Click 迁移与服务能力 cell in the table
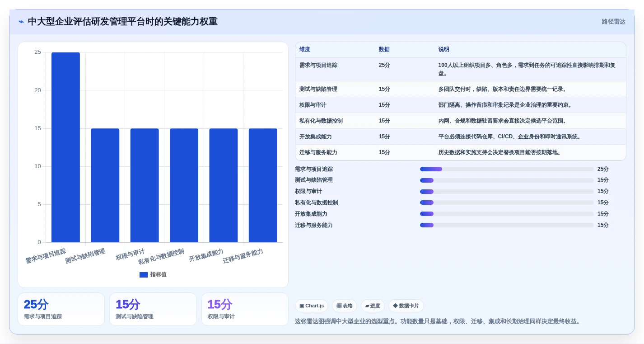This screenshot has height=344, width=644. tap(318, 153)
